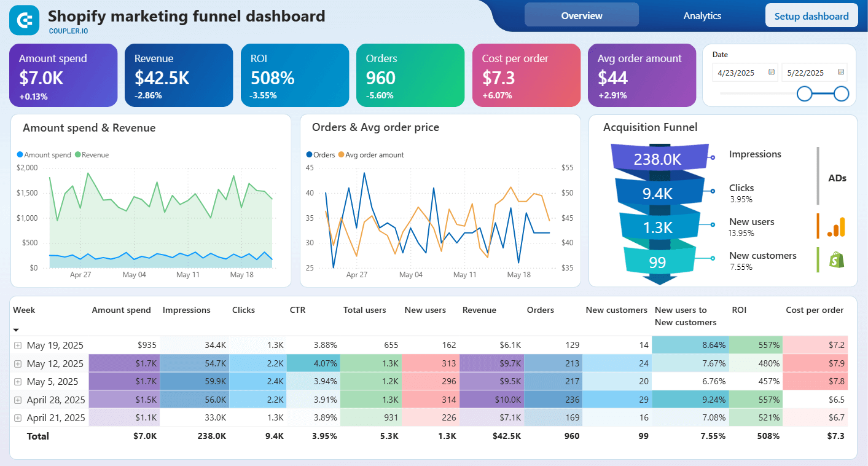Expand the May 19, 2025 table row
The width and height of the screenshot is (868, 466).
(x=17, y=345)
